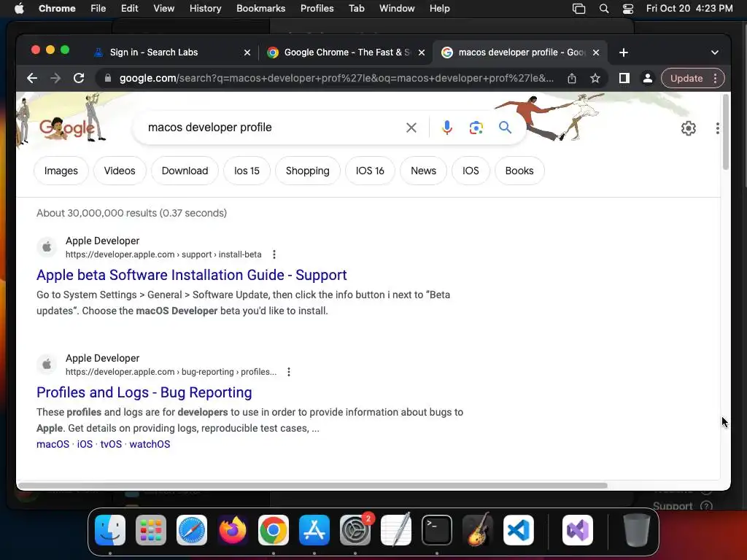Open more options for bug-reporting result
This screenshot has width=747, height=560.
pos(289,372)
